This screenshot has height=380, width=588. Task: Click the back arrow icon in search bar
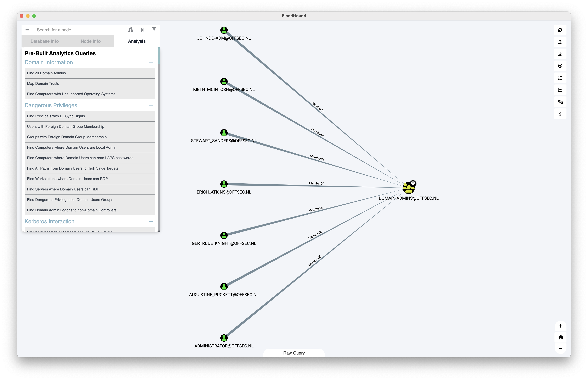pos(142,30)
